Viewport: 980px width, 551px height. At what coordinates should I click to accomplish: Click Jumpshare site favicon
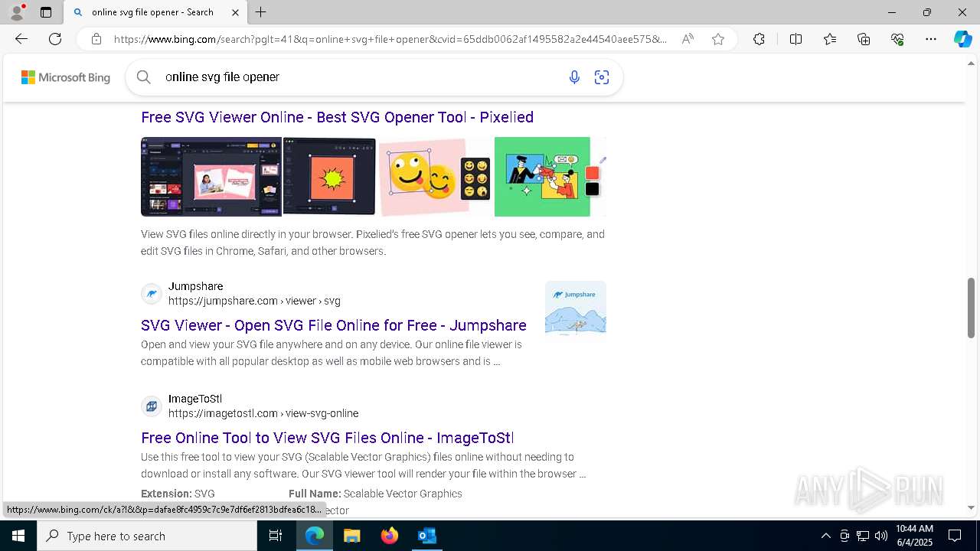click(152, 294)
